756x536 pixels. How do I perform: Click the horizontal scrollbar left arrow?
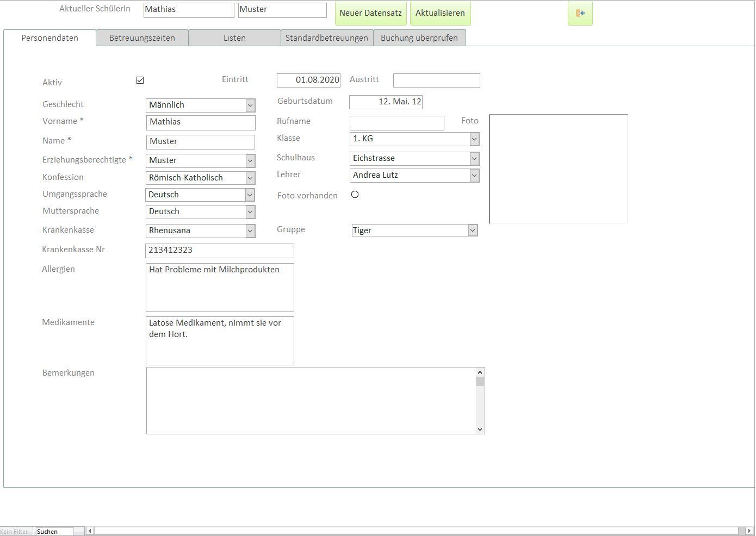tap(90, 531)
